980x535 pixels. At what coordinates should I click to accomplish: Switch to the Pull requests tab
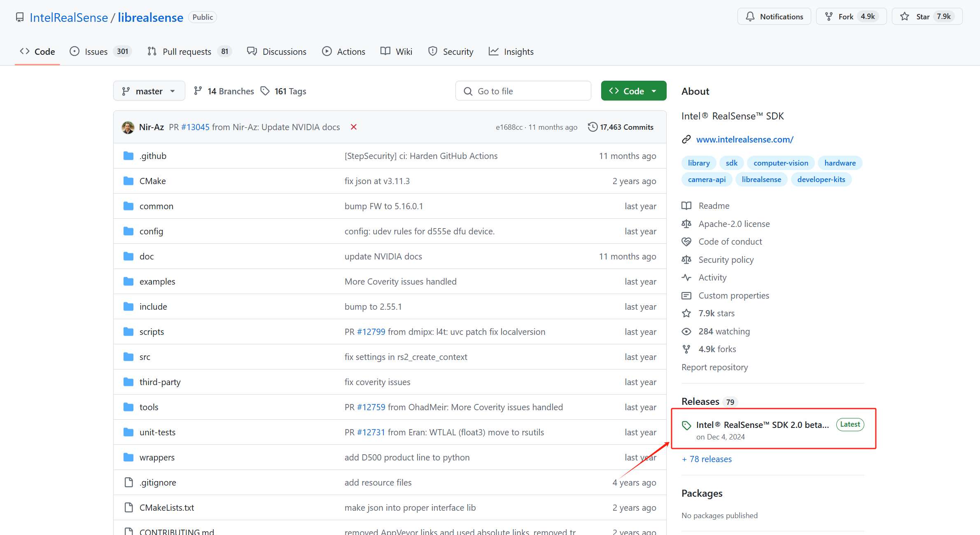[190, 51]
